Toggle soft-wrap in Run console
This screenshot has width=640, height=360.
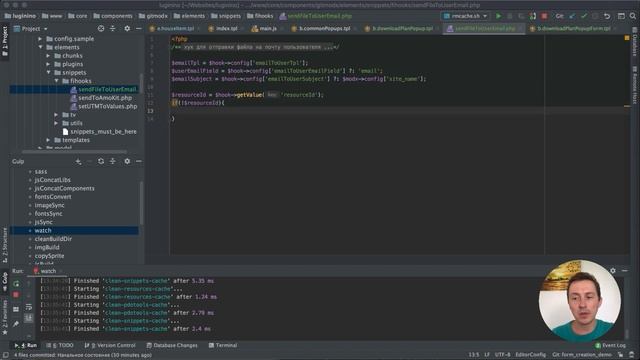pos(29,307)
